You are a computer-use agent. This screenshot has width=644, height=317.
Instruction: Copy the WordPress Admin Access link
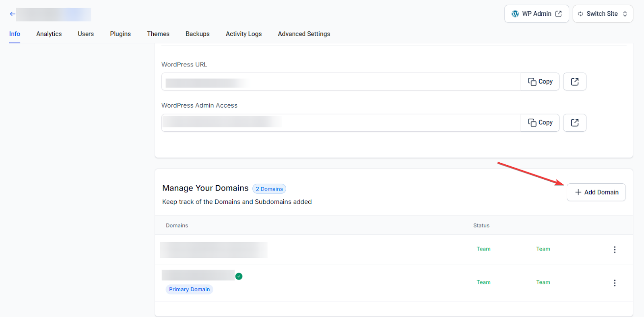pos(540,123)
